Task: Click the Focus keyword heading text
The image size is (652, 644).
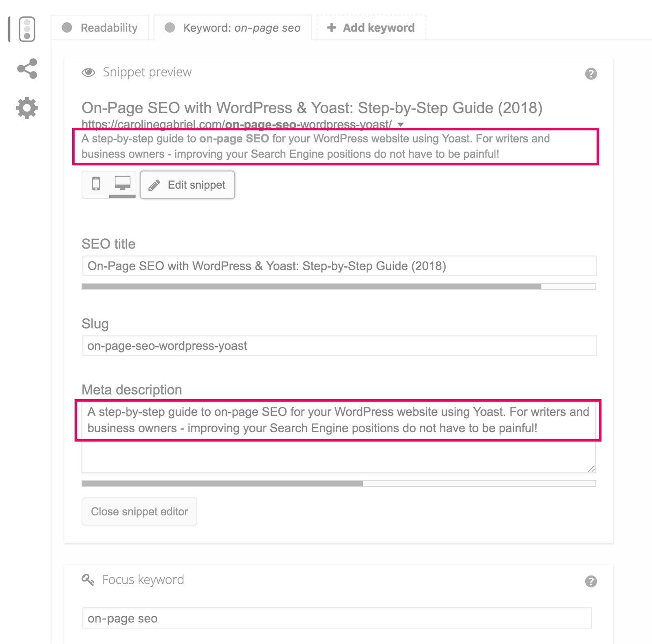Action: (x=143, y=580)
